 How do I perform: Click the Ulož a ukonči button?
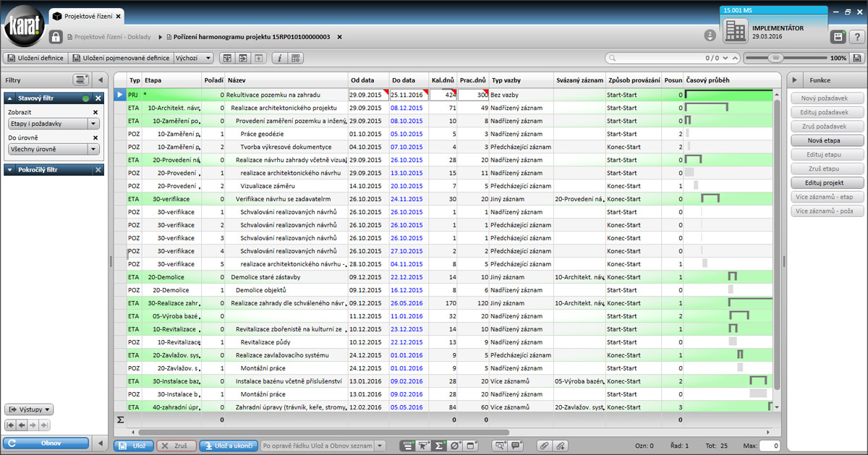coord(228,446)
